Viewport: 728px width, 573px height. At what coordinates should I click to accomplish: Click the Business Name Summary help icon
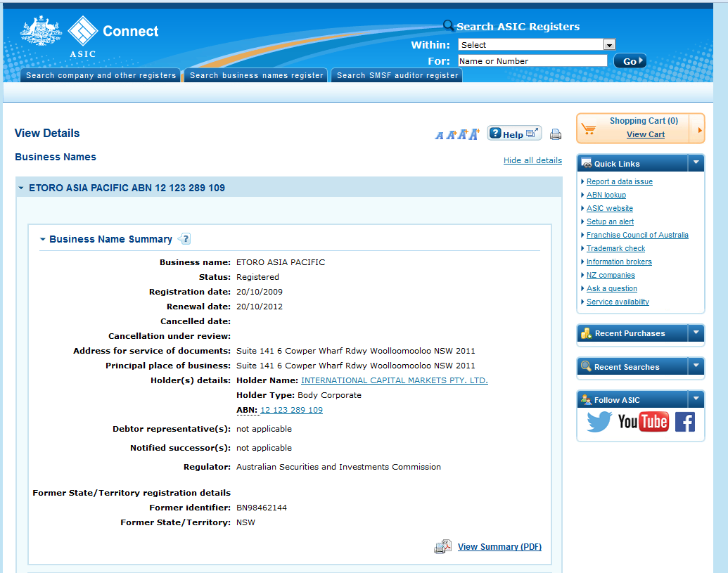(x=184, y=239)
